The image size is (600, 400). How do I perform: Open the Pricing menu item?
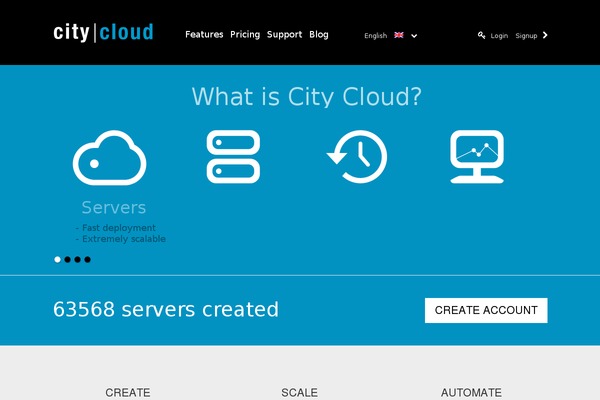tap(245, 34)
